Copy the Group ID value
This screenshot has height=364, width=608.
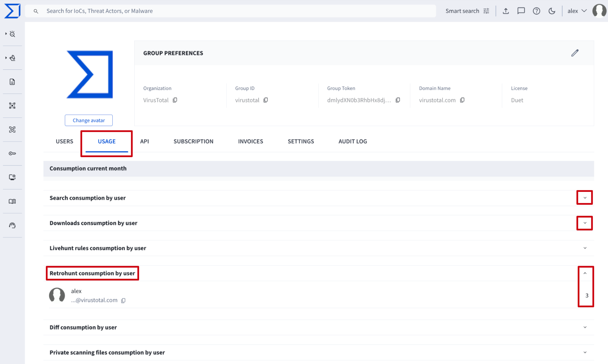(266, 100)
